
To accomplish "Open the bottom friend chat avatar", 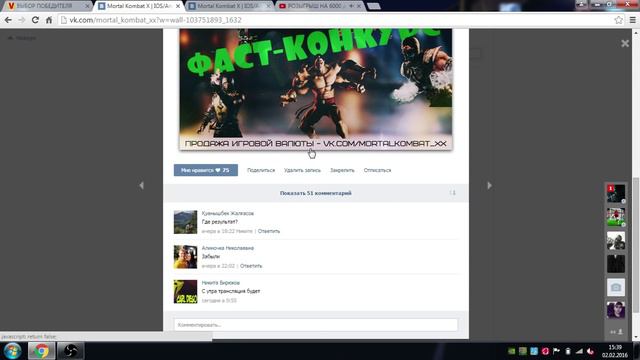I will coord(616,310).
